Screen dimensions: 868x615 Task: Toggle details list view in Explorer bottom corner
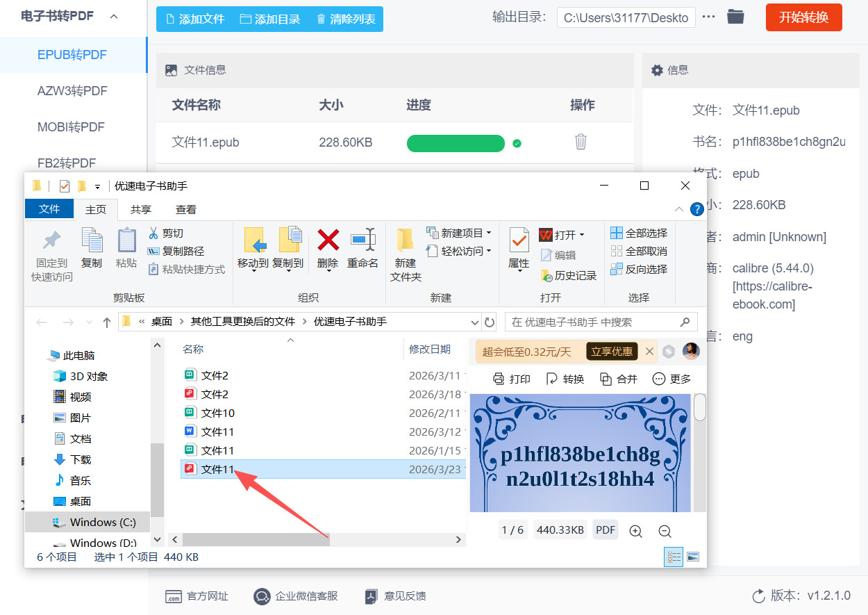(x=673, y=556)
